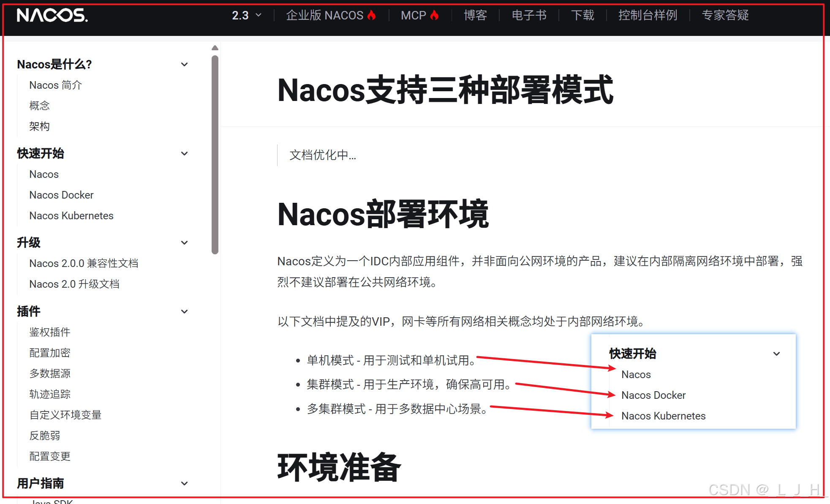Open the 博客 menu item

pos(475,15)
